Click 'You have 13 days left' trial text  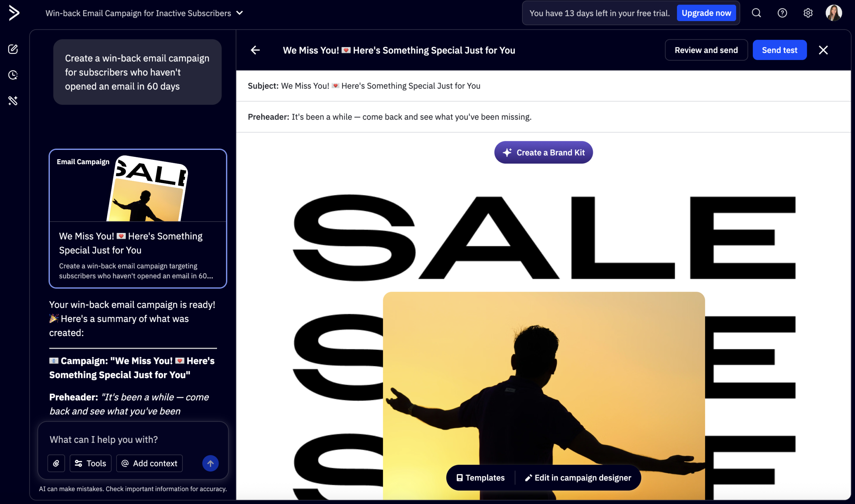(x=600, y=13)
